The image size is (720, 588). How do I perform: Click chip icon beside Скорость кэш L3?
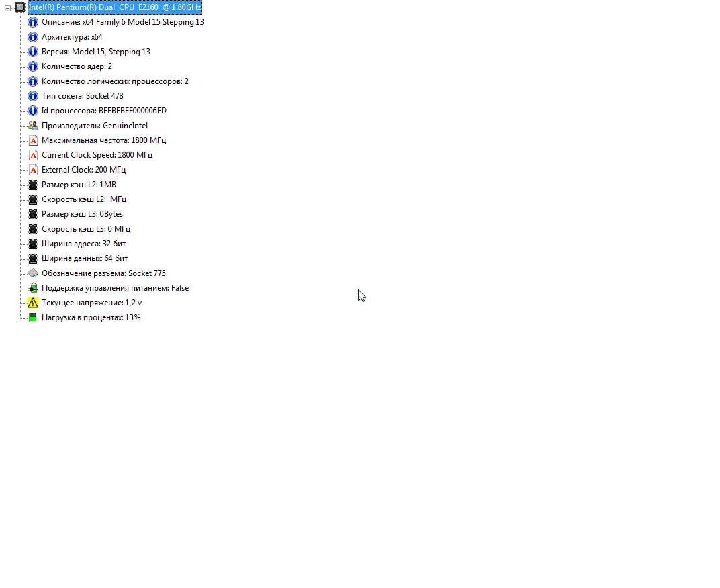[x=33, y=229]
